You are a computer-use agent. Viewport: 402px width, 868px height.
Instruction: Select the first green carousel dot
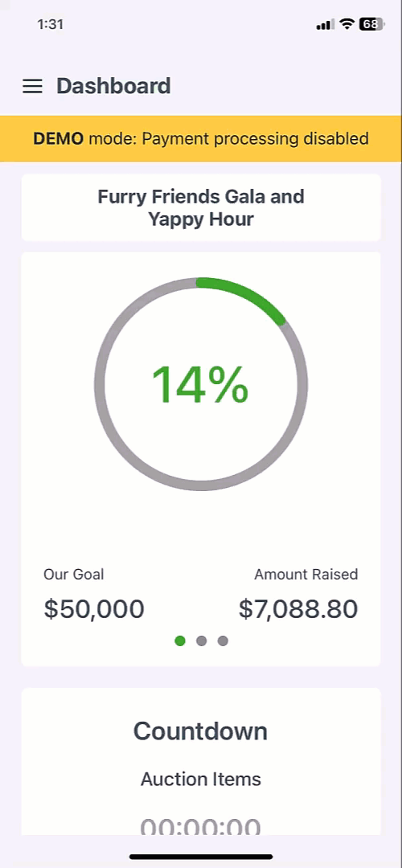[180, 641]
